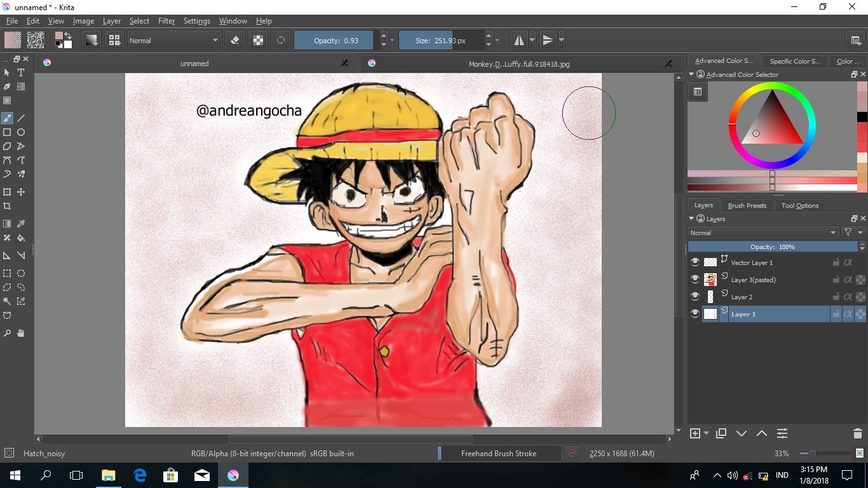This screenshot has height=488, width=868.
Task: Switch to the Brush Presets tab
Action: pos(747,205)
